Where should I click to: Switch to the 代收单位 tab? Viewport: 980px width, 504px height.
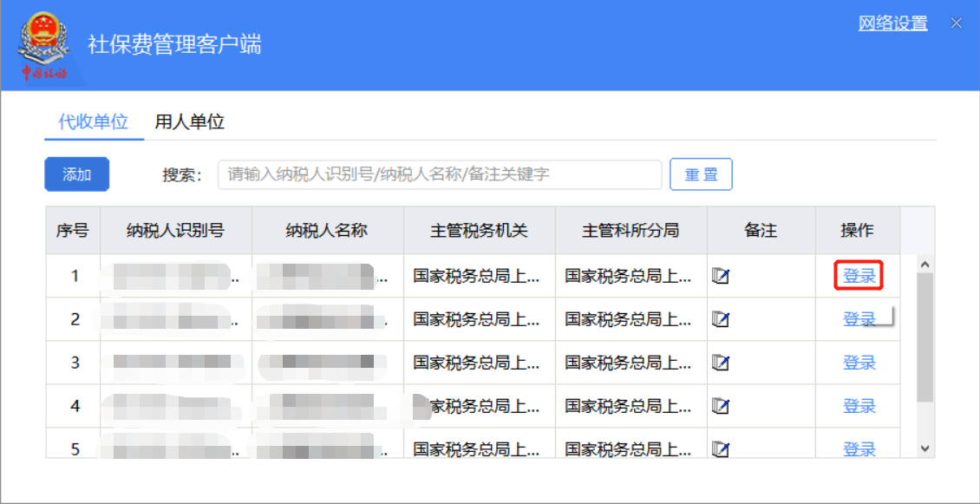(93, 121)
